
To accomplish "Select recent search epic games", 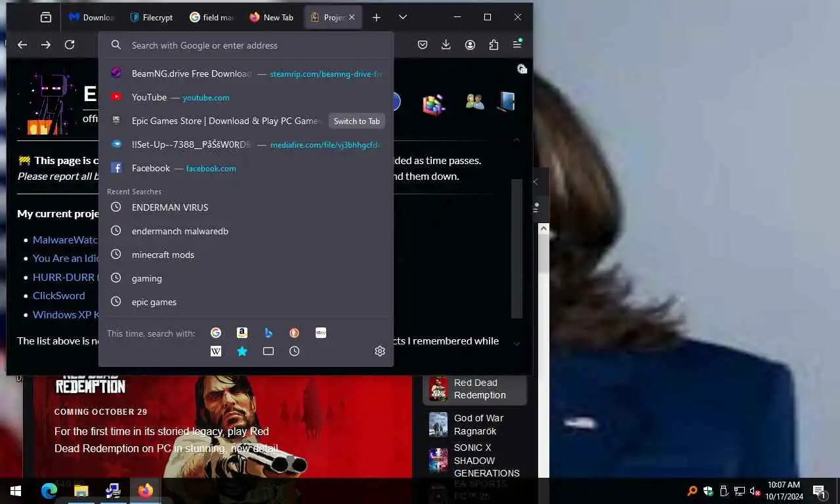I will click(x=246, y=302).
